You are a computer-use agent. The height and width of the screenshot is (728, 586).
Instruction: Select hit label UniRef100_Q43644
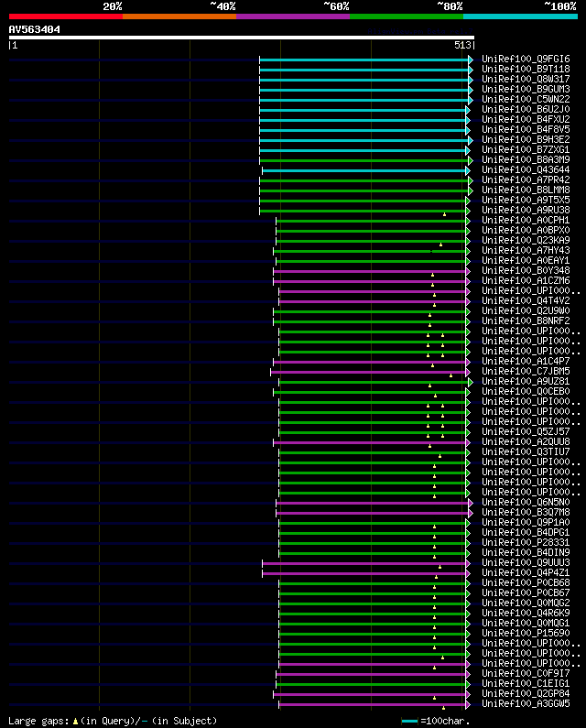click(x=526, y=170)
